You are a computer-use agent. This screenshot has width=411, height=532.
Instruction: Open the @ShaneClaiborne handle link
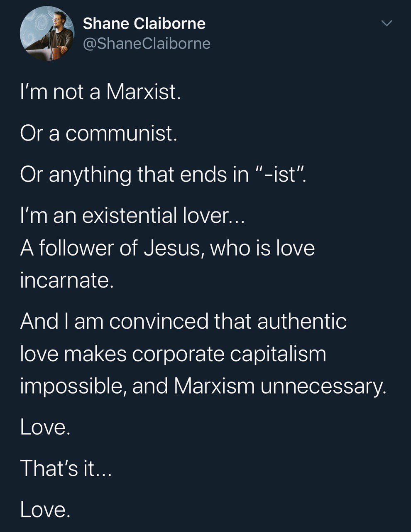click(147, 43)
